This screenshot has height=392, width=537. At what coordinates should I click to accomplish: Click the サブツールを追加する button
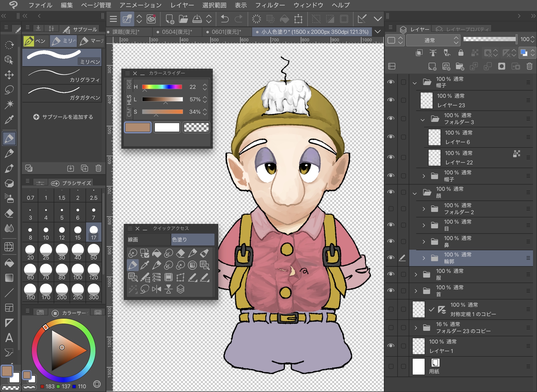pos(63,117)
